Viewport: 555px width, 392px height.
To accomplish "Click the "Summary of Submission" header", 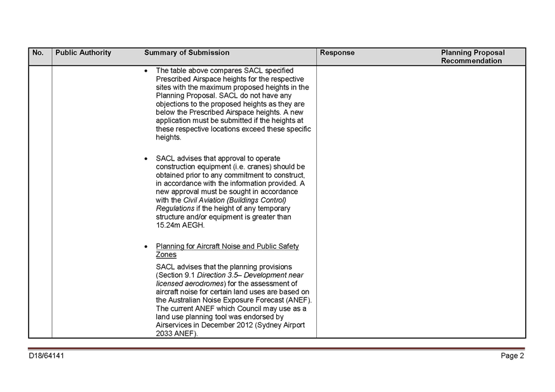I will point(187,53).
